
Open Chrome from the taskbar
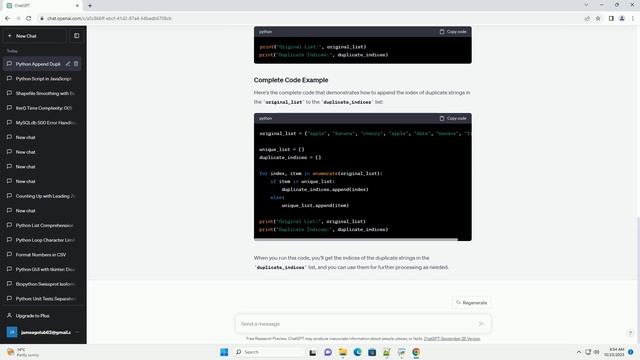click(x=416, y=352)
